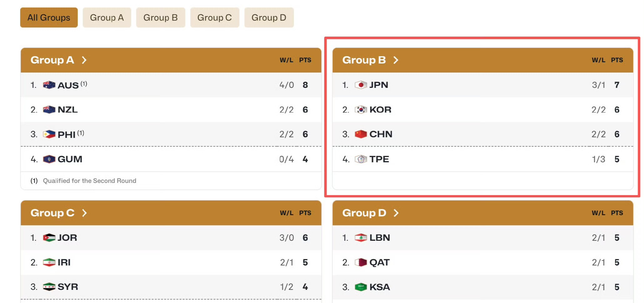Open the PHI team link
This screenshot has height=303, width=644.
pyautogui.click(x=67, y=135)
